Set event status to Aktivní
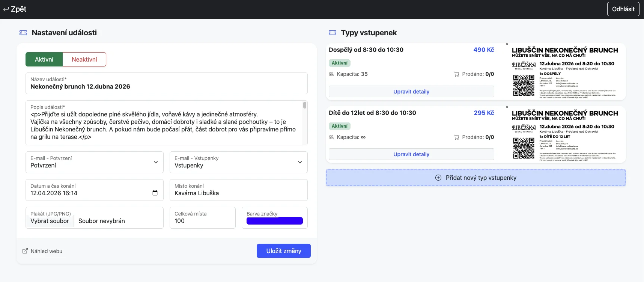 click(44, 59)
